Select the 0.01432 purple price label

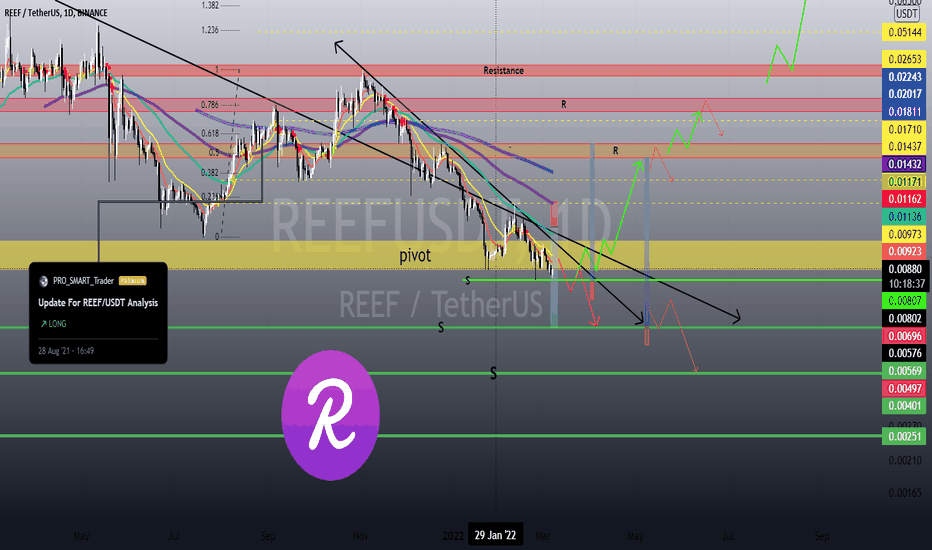905,164
